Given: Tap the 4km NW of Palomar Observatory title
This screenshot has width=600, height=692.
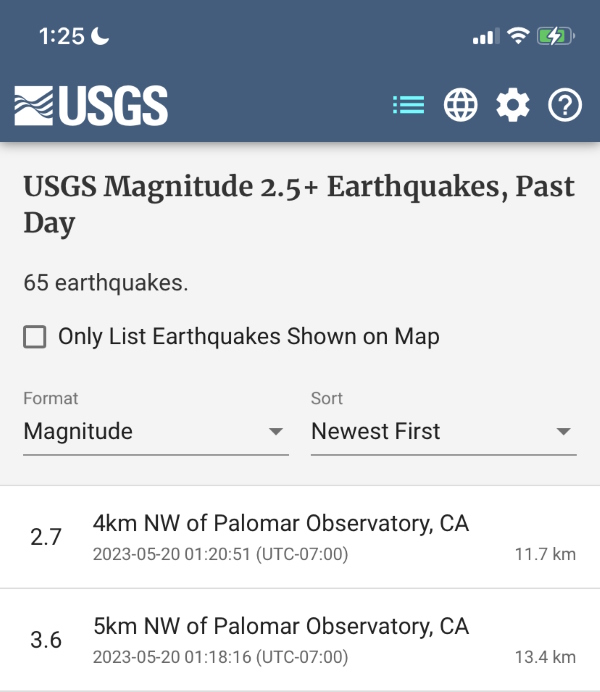Looking at the screenshot, I should coord(280,523).
